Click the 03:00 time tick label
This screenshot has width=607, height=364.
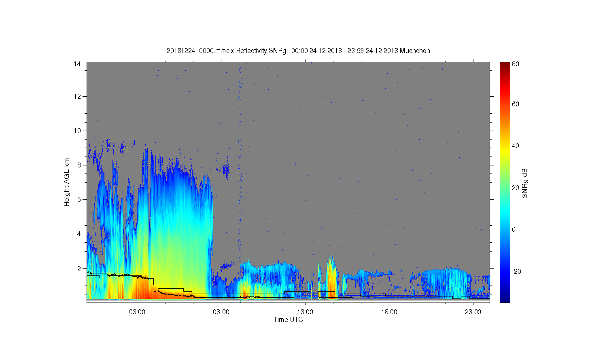(x=137, y=312)
